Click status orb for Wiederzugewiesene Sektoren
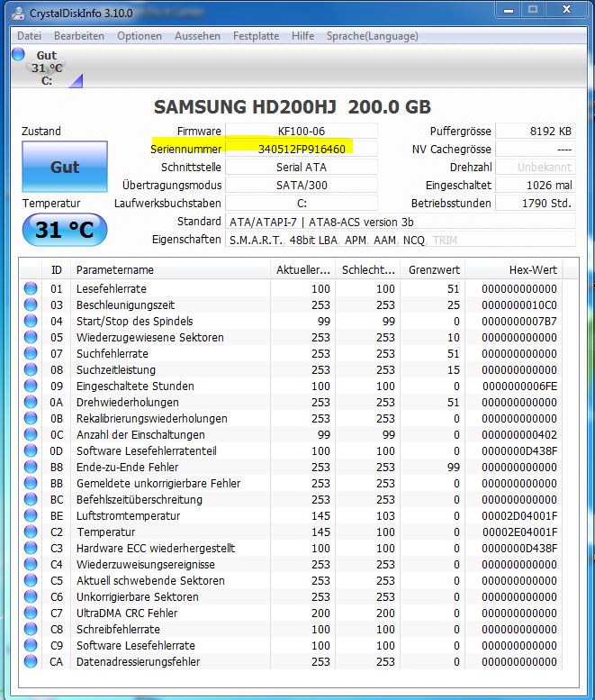 (31, 337)
